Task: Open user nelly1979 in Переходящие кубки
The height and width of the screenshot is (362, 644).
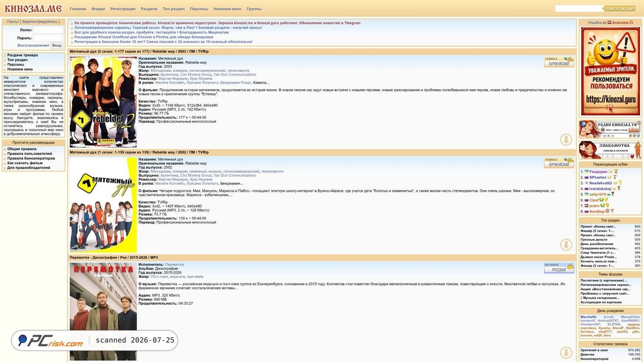Action: pyautogui.click(x=598, y=195)
